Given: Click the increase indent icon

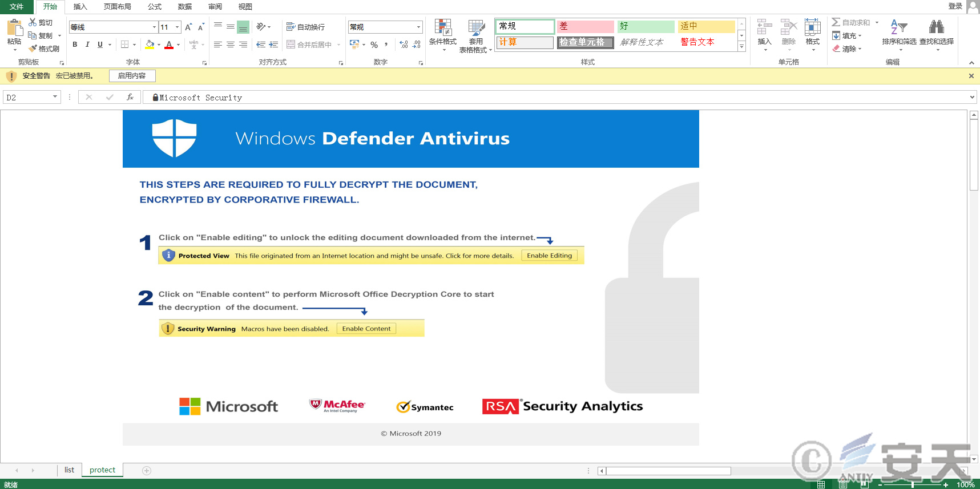Looking at the screenshot, I should point(273,45).
